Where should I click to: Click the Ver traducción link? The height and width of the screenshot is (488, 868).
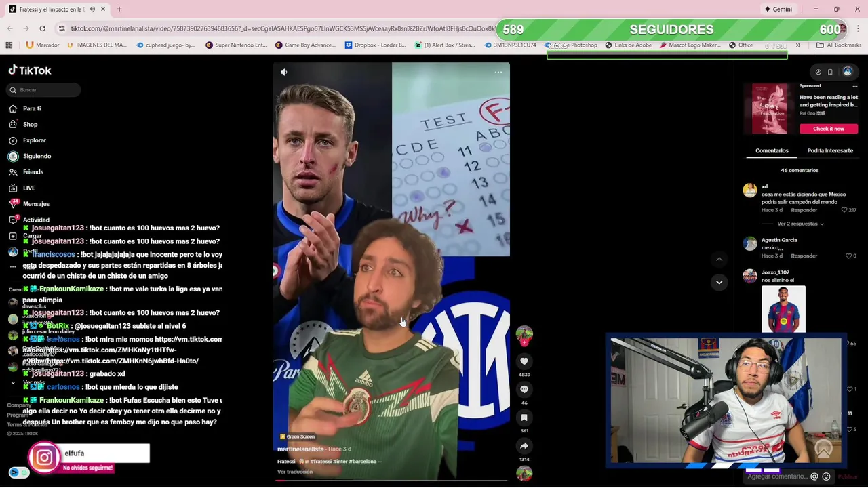[x=295, y=472]
